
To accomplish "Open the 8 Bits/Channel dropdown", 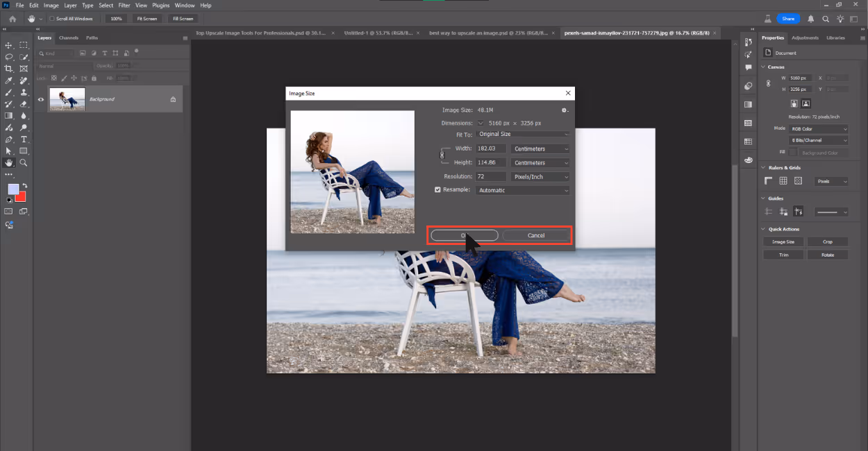I will tap(819, 140).
